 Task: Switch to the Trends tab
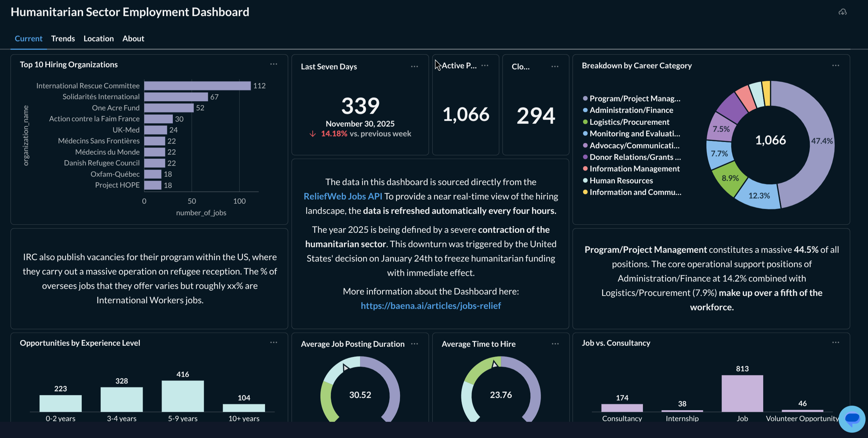(x=63, y=39)
